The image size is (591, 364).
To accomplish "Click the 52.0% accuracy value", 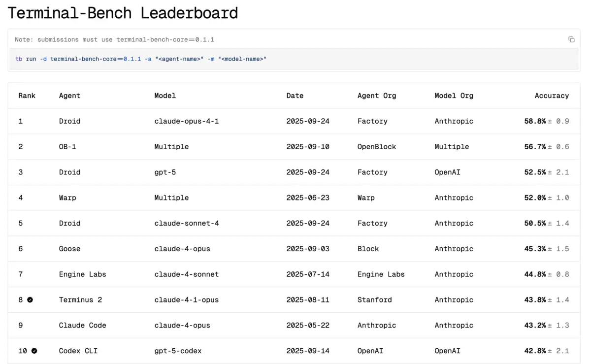I will [x=535, y=198].
